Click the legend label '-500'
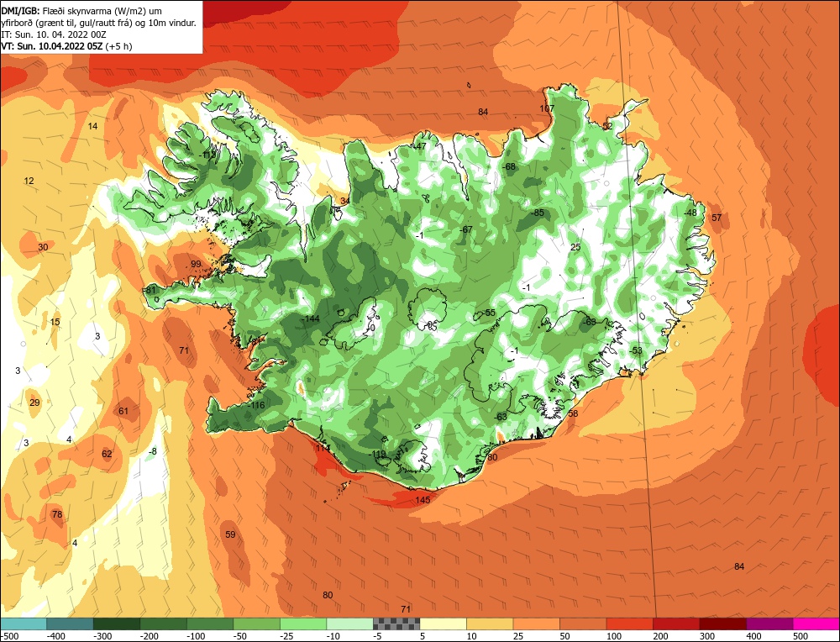Image resolution: width=840 pixels, height=642 pixels. 11,636
